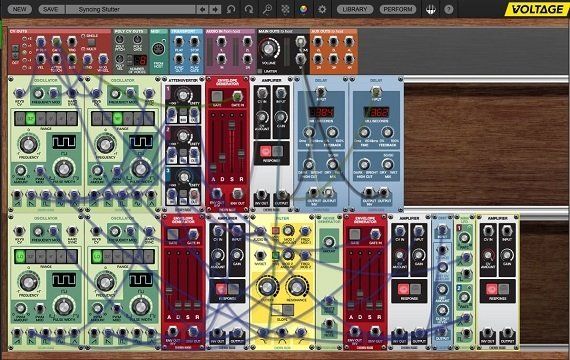Click the GATE button on top Envelope Generator
Viewport: 570px width, 360px height.
pyautogui.click(x=217, y=96)
